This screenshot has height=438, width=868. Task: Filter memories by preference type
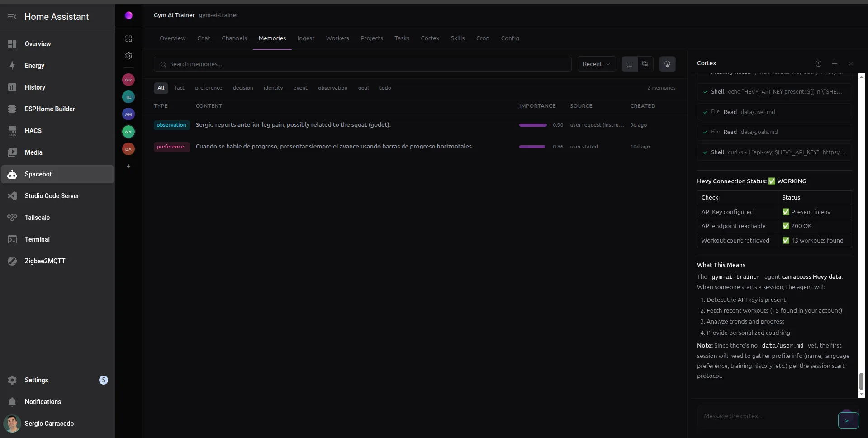click(x=209, y=88)
